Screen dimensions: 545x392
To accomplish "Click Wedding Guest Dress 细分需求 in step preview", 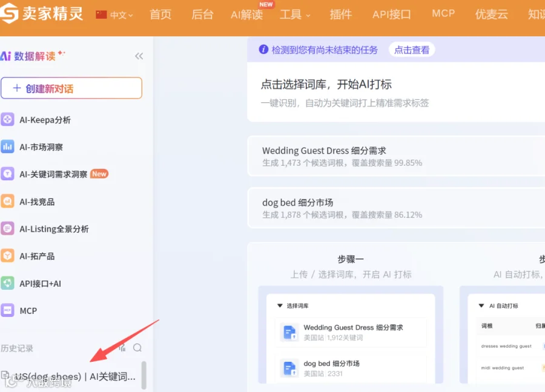I will (x=353, y=327).
